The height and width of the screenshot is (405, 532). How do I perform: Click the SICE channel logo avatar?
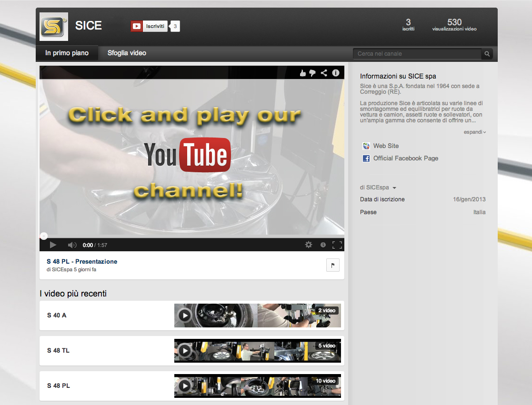pyautogui.click(x=54, y=27)
